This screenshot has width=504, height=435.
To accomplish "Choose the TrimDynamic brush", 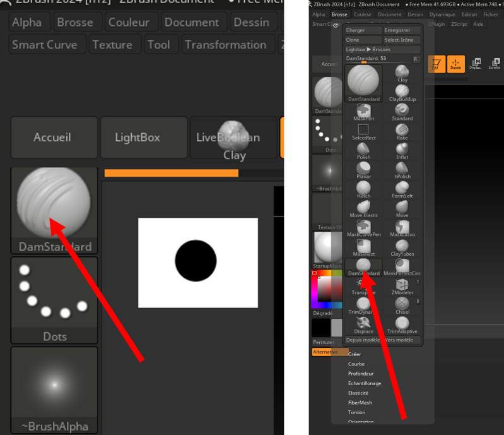I will pyautogui.click(x=363, y=306).
